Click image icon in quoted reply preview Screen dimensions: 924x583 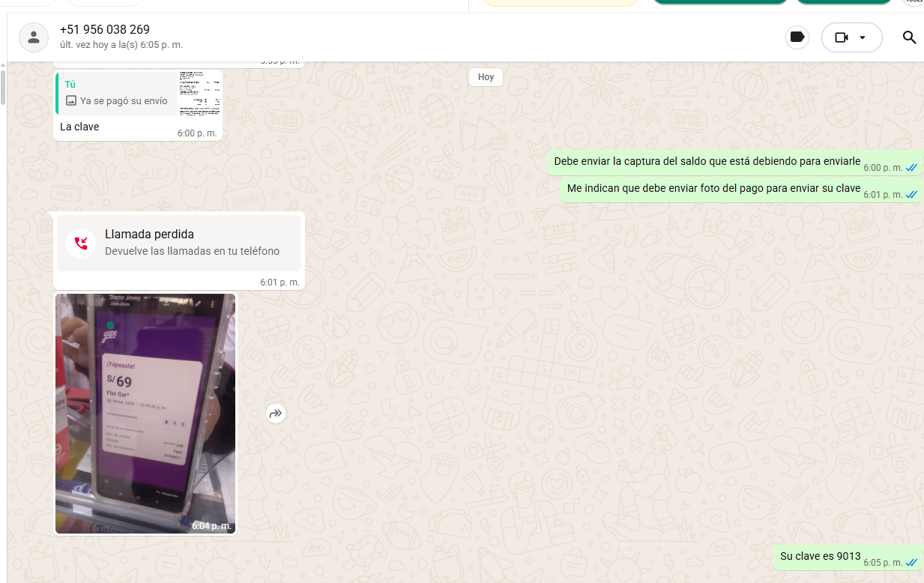tap(71, 100)
